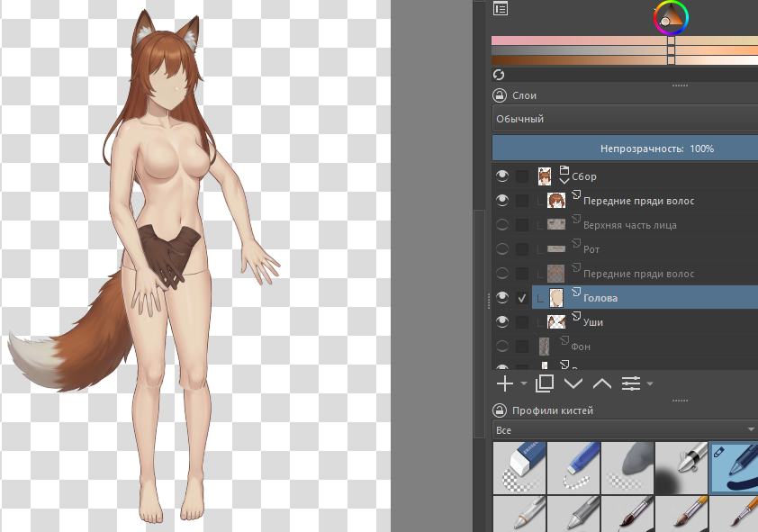
Task: Select the Верхняя часть лица layer
Action: tap(629, 225)
